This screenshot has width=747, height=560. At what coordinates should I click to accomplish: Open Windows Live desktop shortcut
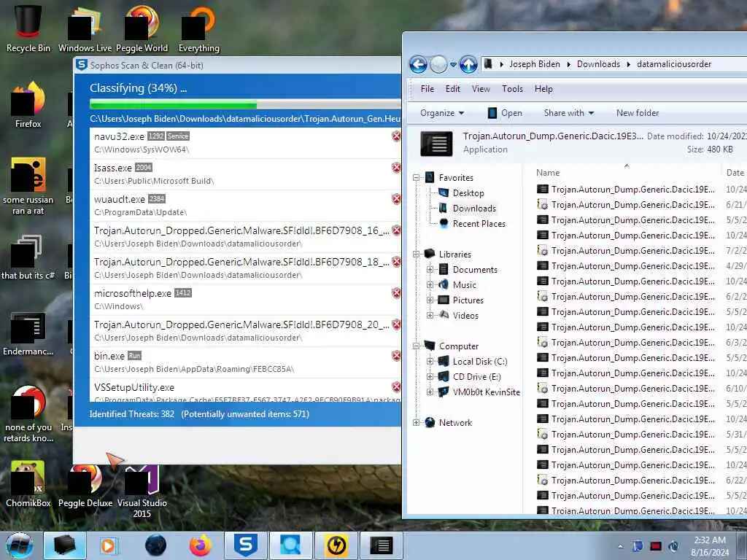pyautogui.click(x=85, y=28)
